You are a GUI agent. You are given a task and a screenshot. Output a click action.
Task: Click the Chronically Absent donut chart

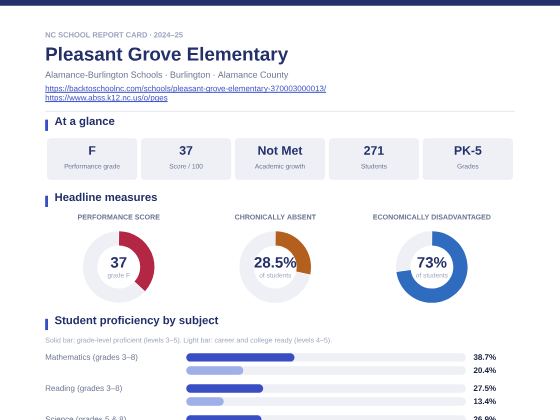pyautogui.click(x=275, y=267)
